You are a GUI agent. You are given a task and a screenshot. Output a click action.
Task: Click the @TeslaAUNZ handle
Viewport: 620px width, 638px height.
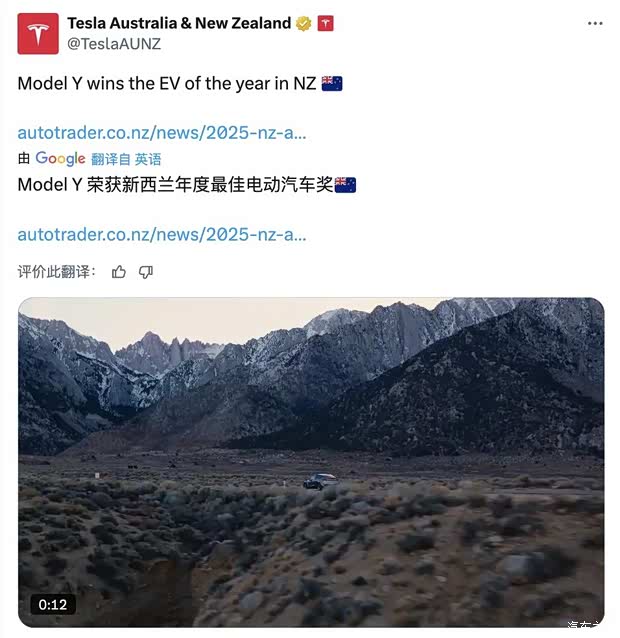(114, 44)
